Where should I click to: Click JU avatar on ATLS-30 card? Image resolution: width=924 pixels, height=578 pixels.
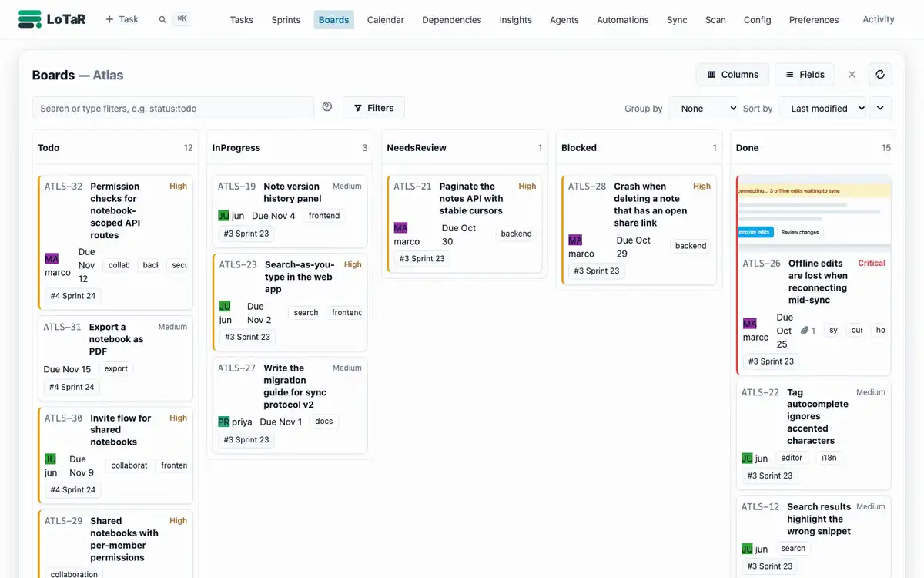click(x=51, y=459)
